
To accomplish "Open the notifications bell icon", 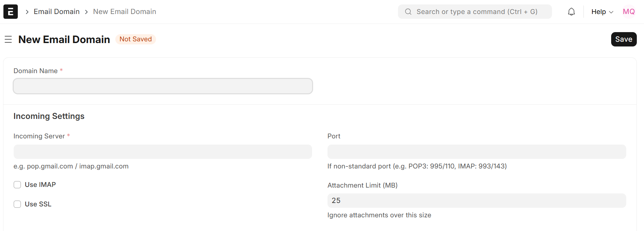I will pos(571,11).
